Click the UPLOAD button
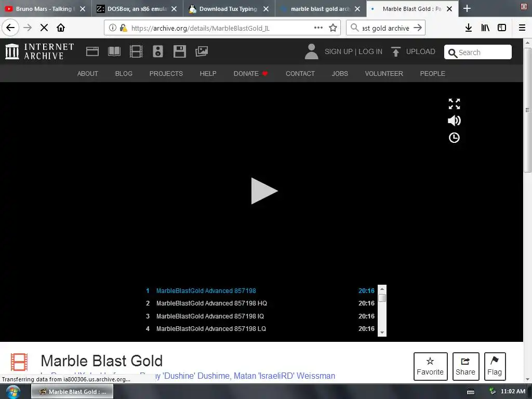Image resolution: width=532 pixels, height=399 pixels. 413,51
